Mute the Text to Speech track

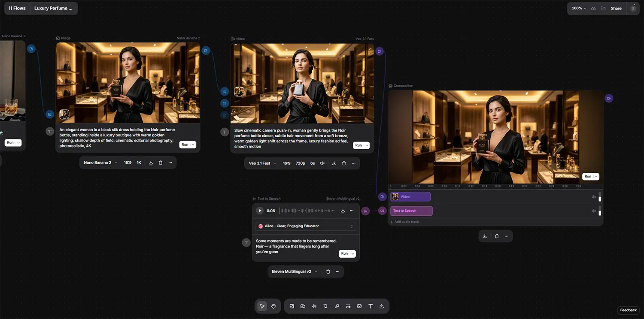pos(593,211)
